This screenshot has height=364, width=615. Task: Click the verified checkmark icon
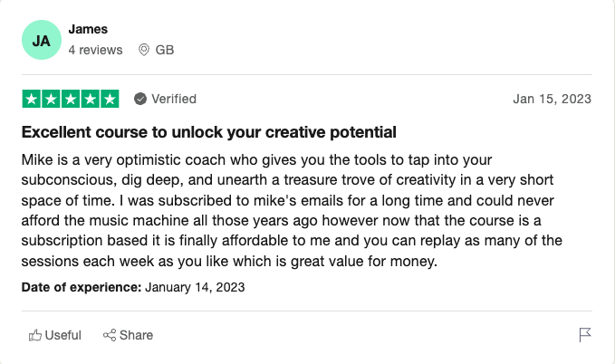click(x=140, y=99)
